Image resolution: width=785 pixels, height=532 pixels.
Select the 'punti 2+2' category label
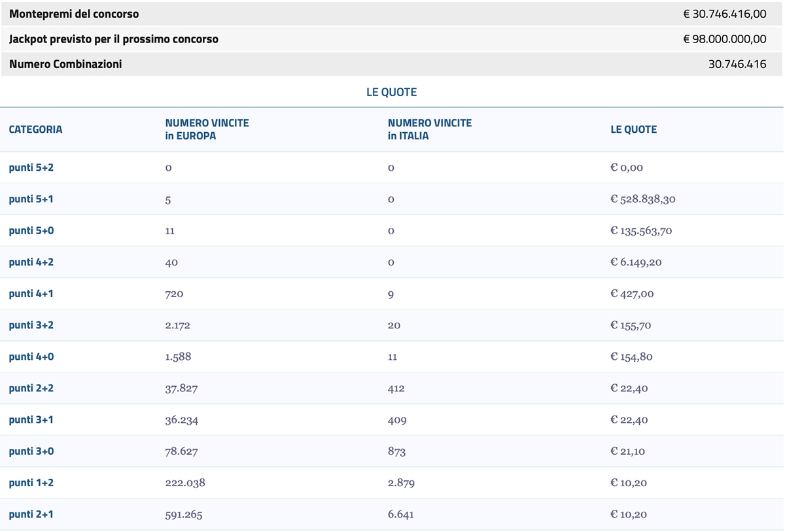pyautogui.click(x=31, y=388)
